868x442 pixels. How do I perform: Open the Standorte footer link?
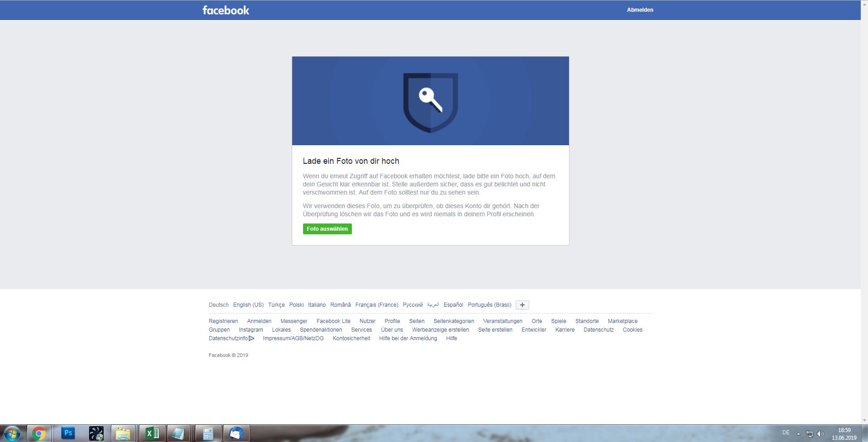587,321
